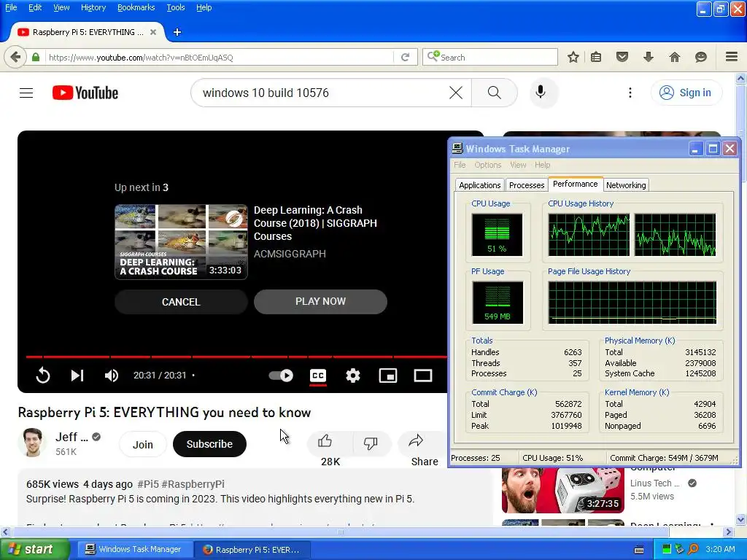Open the #Pi5 hashtag link

coord(147,484)
